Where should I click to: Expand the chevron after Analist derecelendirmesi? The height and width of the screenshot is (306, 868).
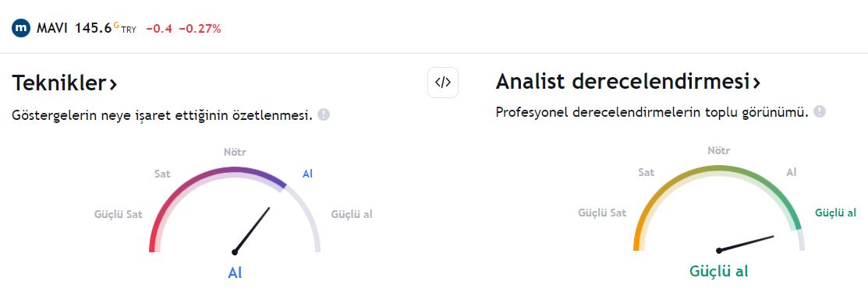pos(756,83)
